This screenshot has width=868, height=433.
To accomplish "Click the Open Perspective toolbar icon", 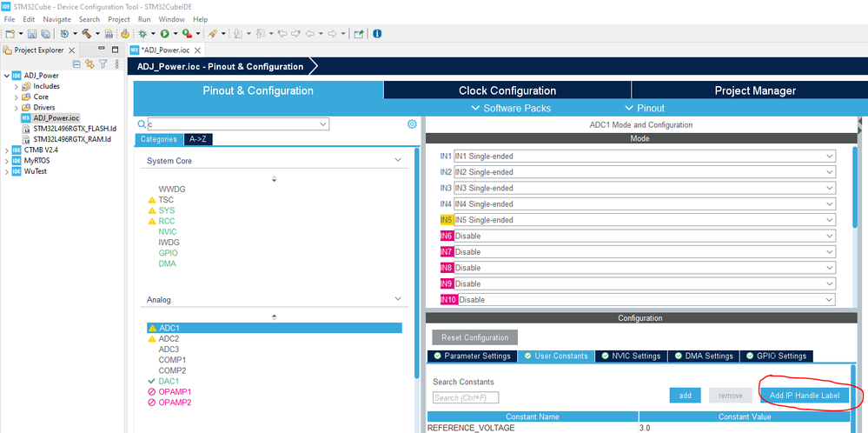I will (x=358, y=34).
